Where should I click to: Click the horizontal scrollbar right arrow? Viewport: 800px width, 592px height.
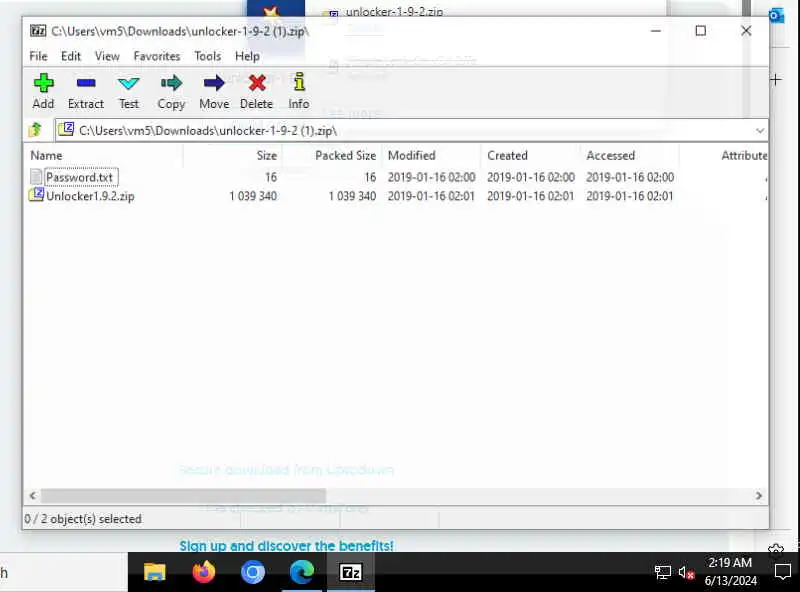[x=759, y=496]
